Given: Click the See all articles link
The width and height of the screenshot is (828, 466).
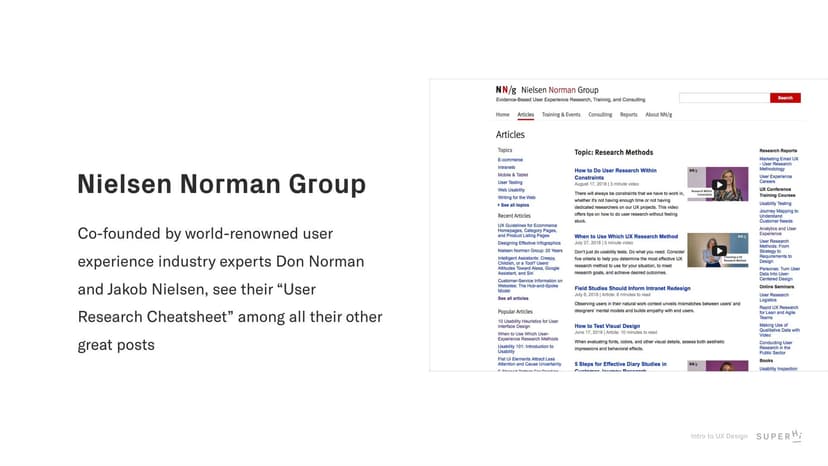Looking at the screenshot, I should 513,298.
